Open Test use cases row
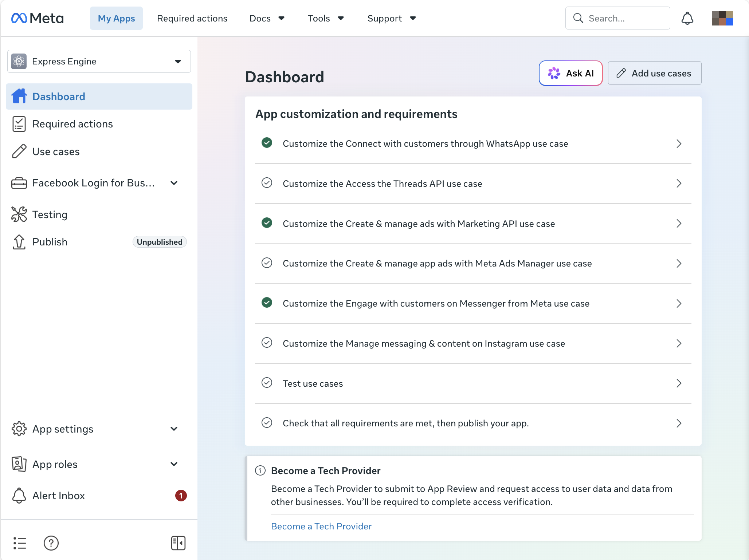Viewport: 749px width, 560px height. tap(473, 383)
